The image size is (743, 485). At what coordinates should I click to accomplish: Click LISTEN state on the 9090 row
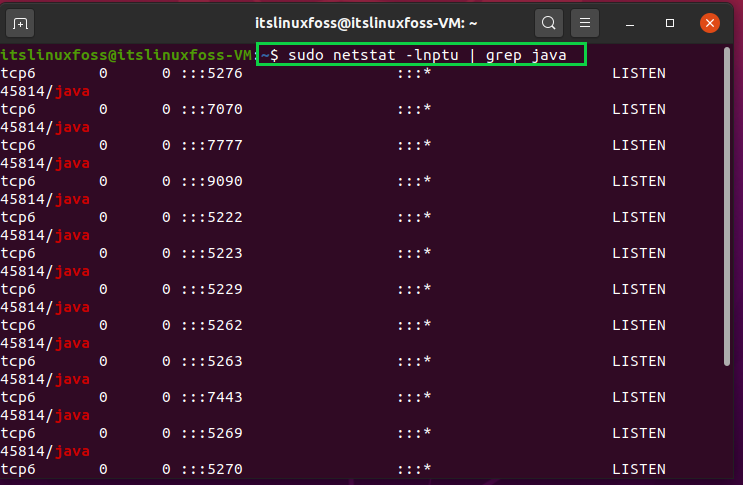click(639, 181)
